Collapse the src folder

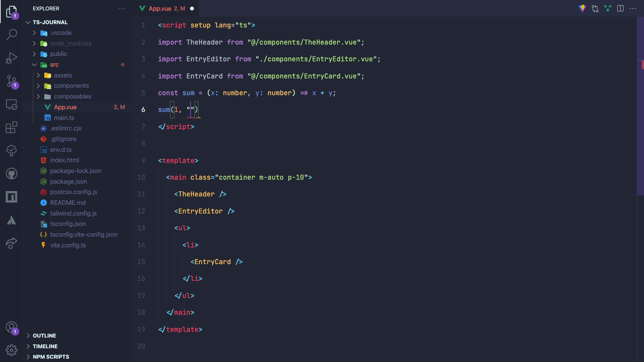34,65
